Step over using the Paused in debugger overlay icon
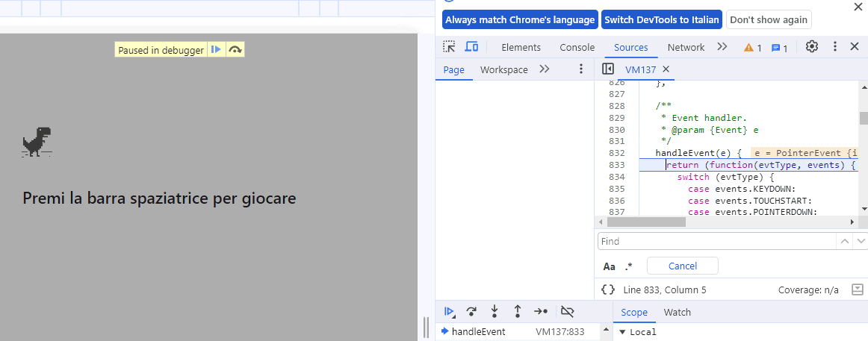 pos(235,50)
